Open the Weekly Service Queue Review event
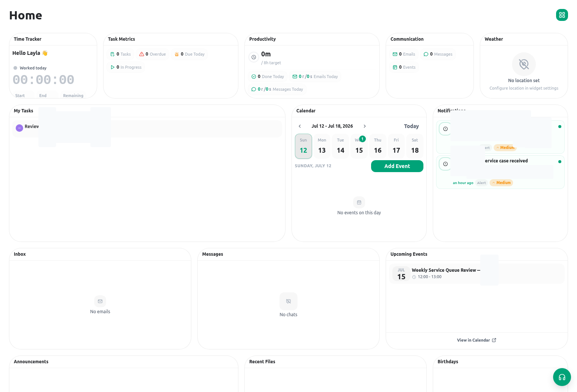Image resolution: width=577 pixels, height=392 pixels. coord(477,274)
